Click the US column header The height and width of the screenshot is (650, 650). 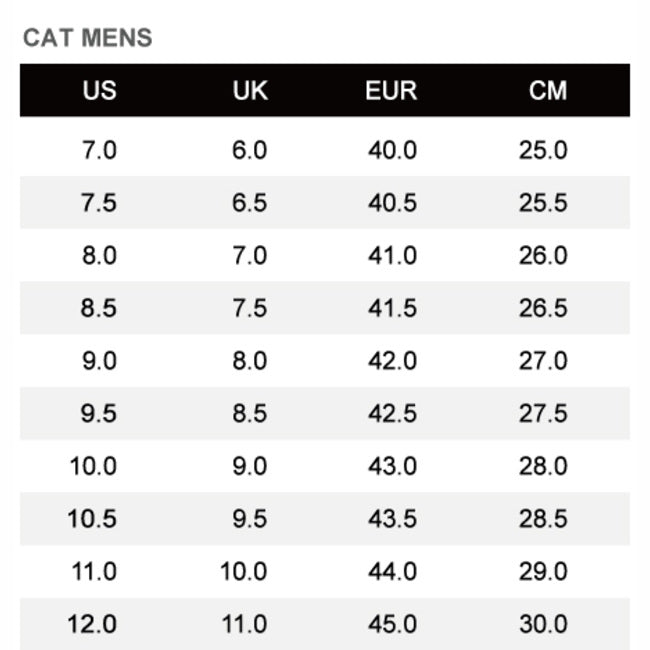99,91
